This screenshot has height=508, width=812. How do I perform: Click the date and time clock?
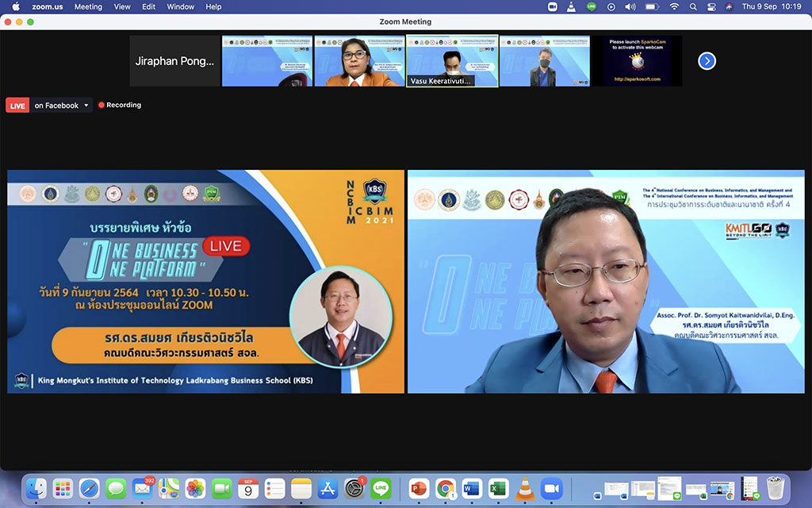point(772,6)
